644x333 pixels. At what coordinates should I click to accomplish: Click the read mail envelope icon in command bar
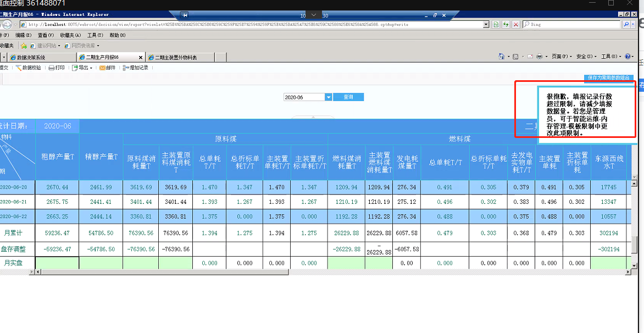pos(530,56)
